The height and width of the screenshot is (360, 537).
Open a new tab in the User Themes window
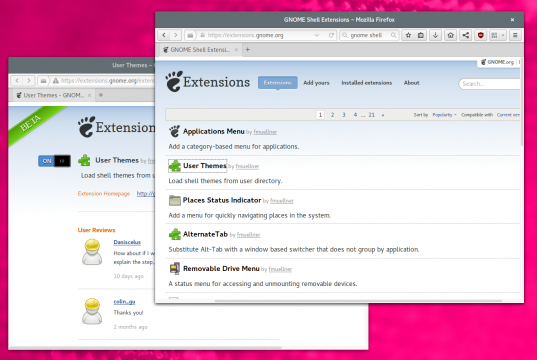point(101,95)
